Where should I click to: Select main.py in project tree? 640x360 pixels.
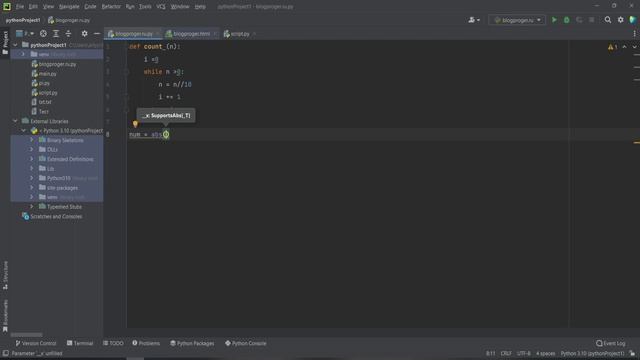tap(47, 74)
